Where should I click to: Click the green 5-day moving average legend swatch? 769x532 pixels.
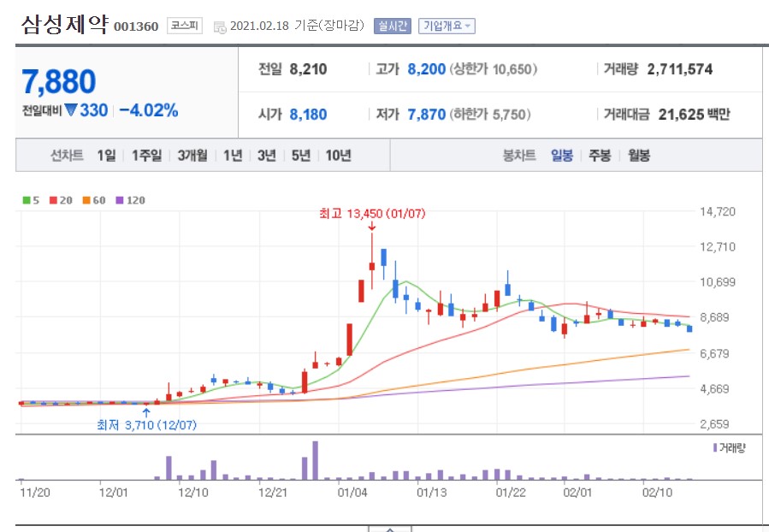(27, 200)
